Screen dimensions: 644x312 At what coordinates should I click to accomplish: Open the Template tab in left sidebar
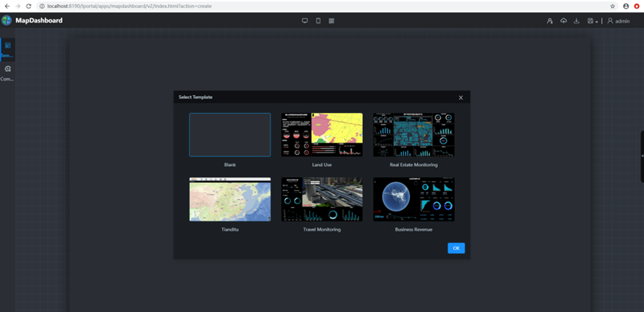pos(8,49)
